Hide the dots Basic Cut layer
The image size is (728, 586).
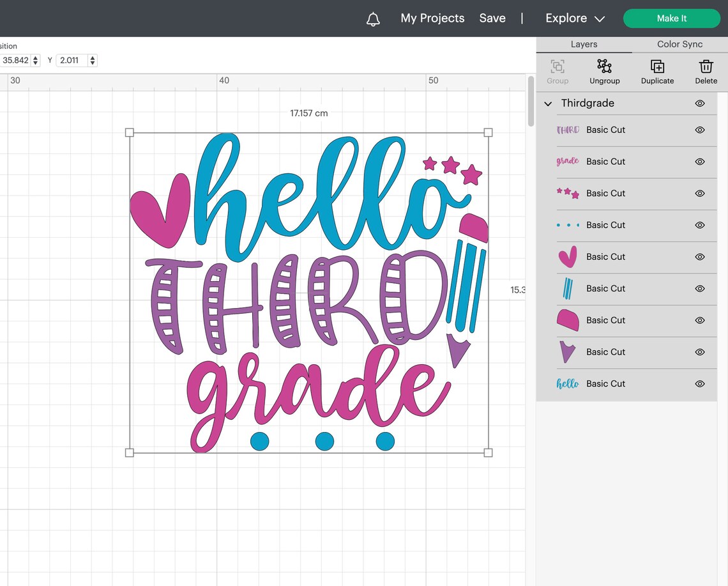pos(699,225)
